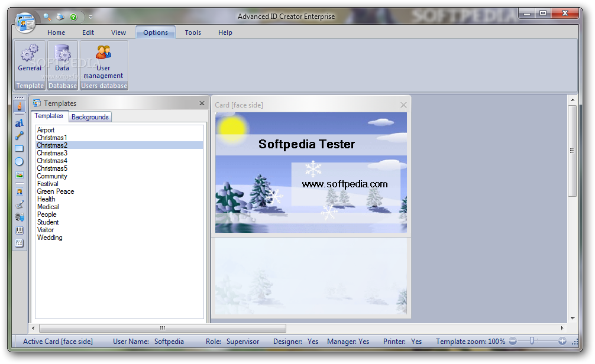Viewport: 595px width, 364px height.
Task: Select the bottom grid-pattern tool
Action: (20, 243)
